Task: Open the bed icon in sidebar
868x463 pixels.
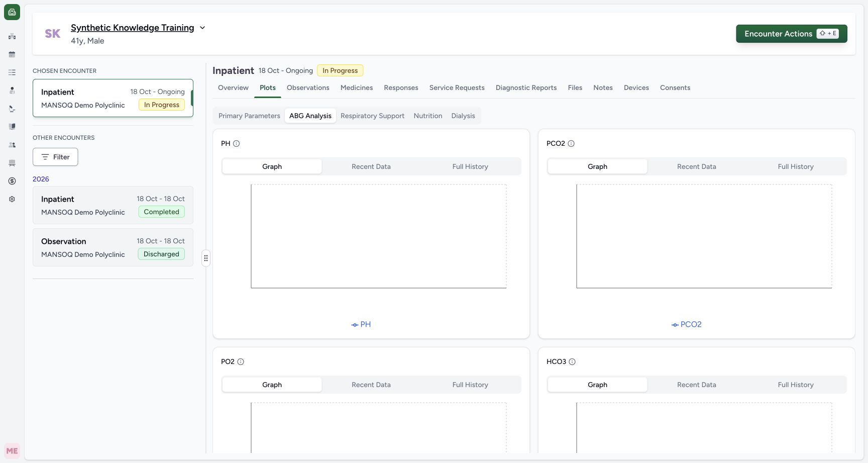Action: (12, 163)
